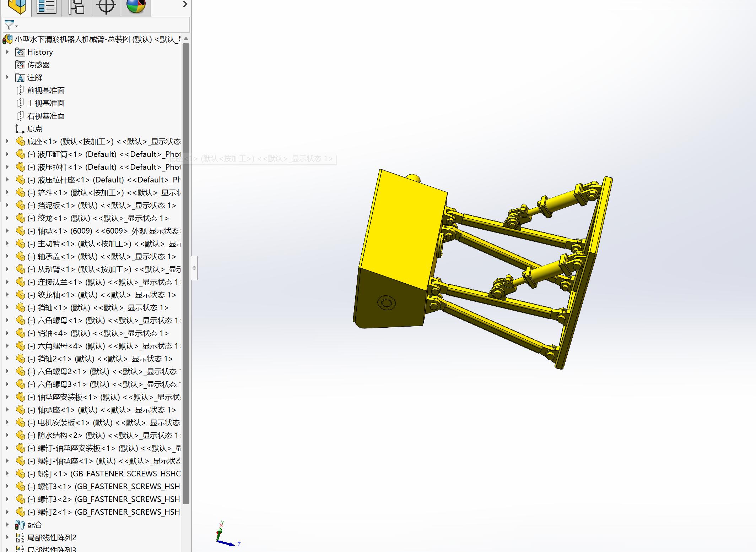Select the 传感器 sensors icon
This screenshot has width=756, height=552.
click(20, 65)
